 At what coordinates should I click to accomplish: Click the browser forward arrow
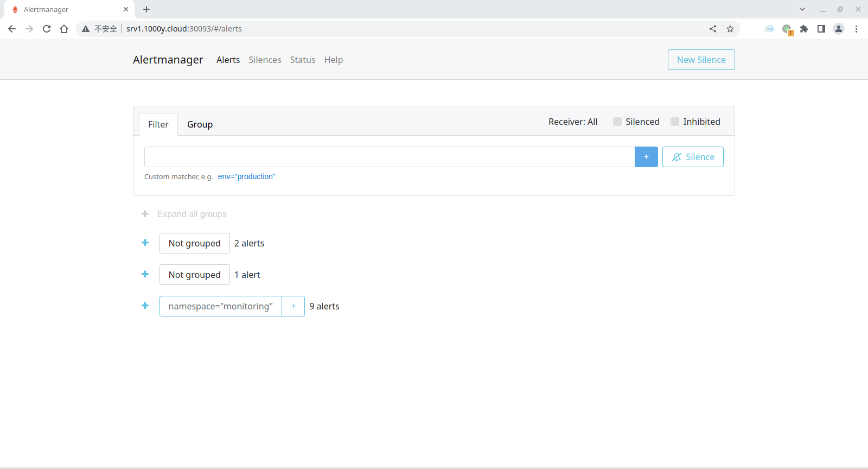tap(29, 29)
